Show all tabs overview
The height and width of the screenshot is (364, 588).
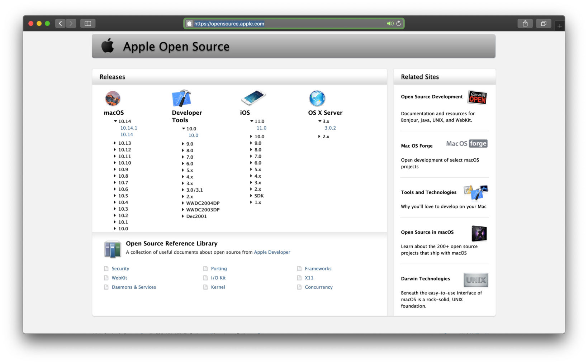[x=544, y=24]
